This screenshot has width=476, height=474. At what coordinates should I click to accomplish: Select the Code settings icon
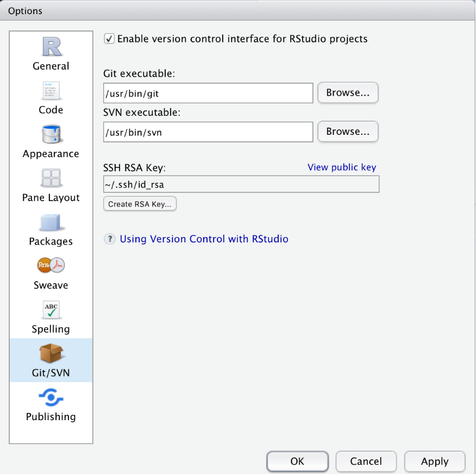tap(51, 91)
